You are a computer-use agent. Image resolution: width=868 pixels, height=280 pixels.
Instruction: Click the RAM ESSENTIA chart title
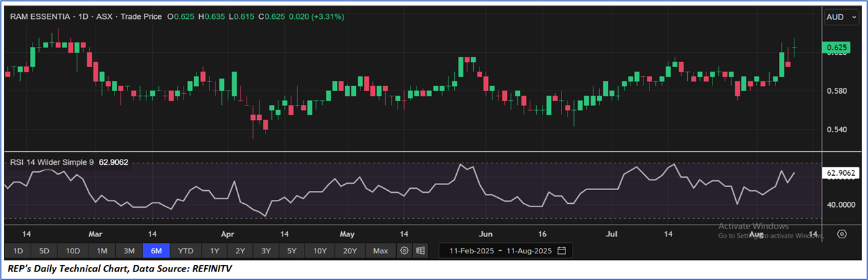(39, 16)
